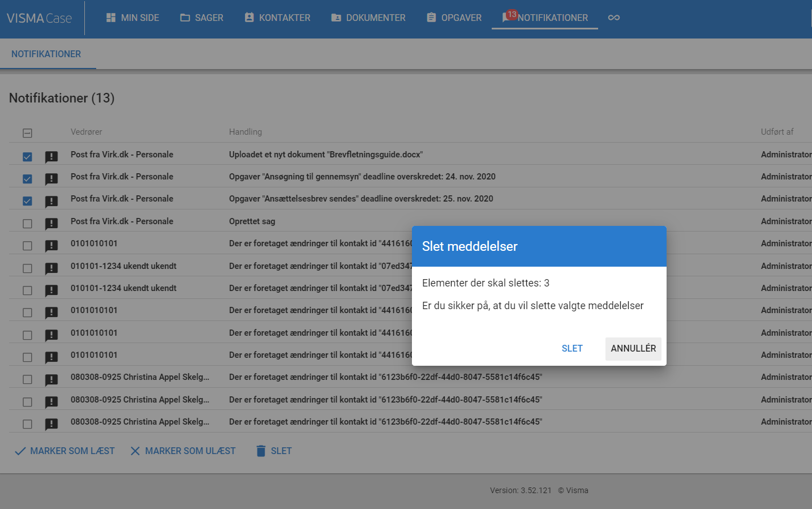Click Uploadet et nyt dokument Brevfletningsguide.docx text

[x=326, y=155]
